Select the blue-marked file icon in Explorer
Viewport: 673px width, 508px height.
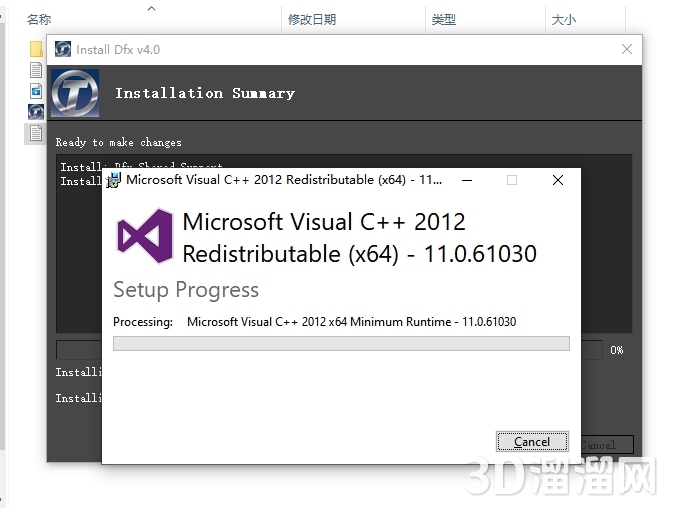36,91
